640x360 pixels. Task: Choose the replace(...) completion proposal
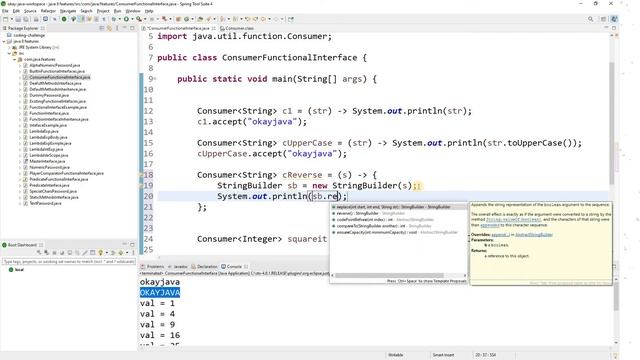398,207
